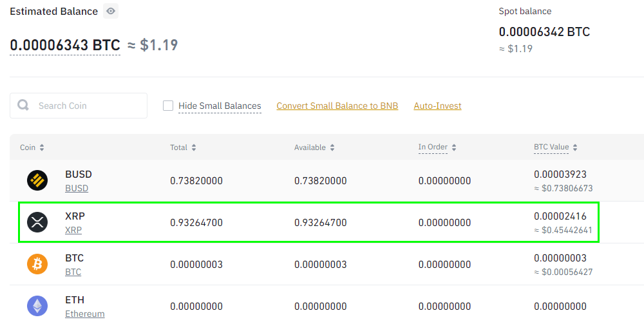This screenshot has height=322, width=644.
Task: Click Spot balance value 0.00006342 BTC
Action: (x=544, y=32)
